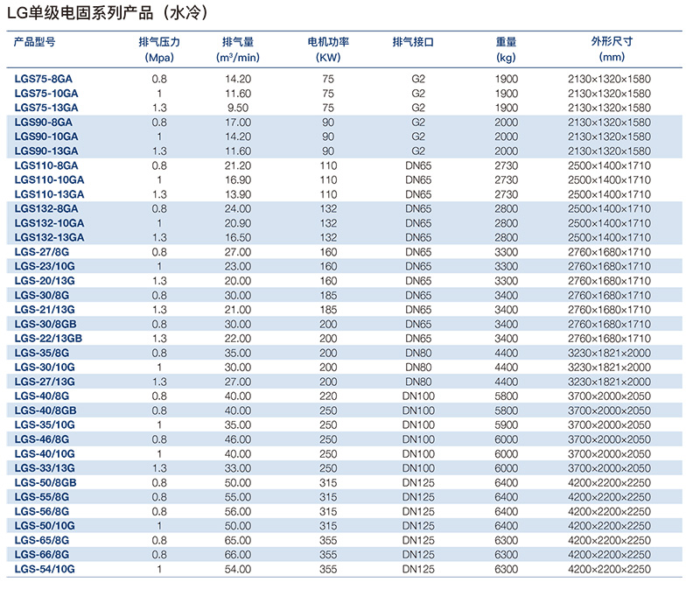Select model LGS-46/8G
The image size is (700, 603).
click(42, 439)
